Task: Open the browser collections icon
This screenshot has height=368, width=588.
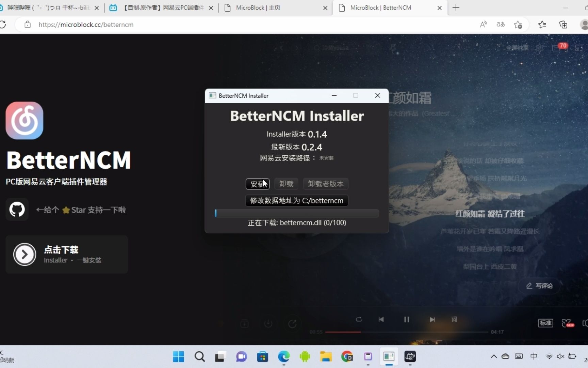Action: point(563,25)
